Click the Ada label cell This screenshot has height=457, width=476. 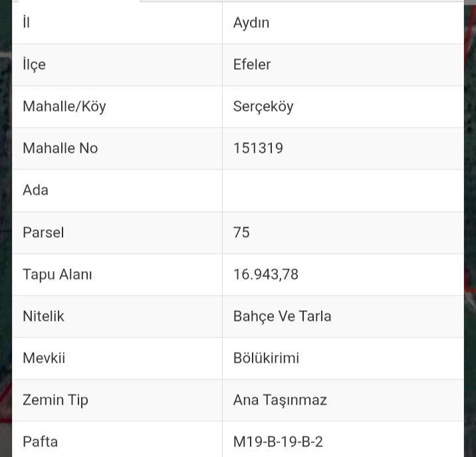(x=35, y=190)
